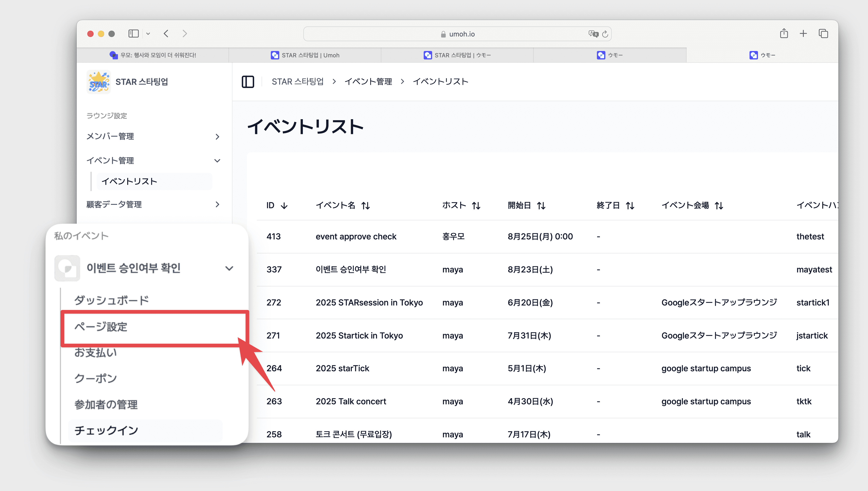The height and width of the screenshot is (491, 868).
Task: Open the Share icon in toolbar
Action: point(784,34)
